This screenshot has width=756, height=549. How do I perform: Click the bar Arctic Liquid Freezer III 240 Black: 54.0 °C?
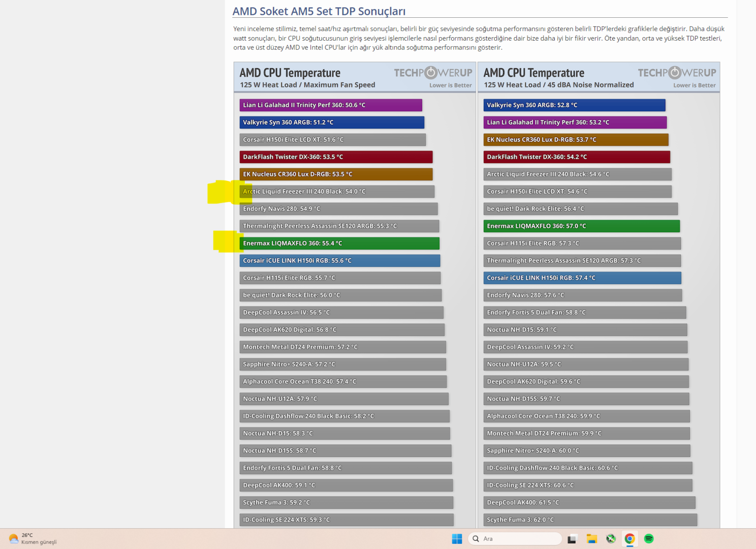(x=337, y=192)
